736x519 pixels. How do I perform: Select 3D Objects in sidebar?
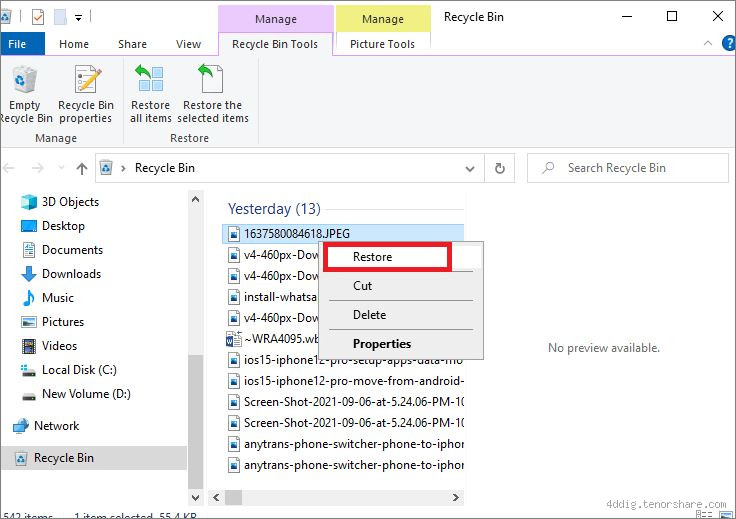pyautogui.click(x=70, y=202)
